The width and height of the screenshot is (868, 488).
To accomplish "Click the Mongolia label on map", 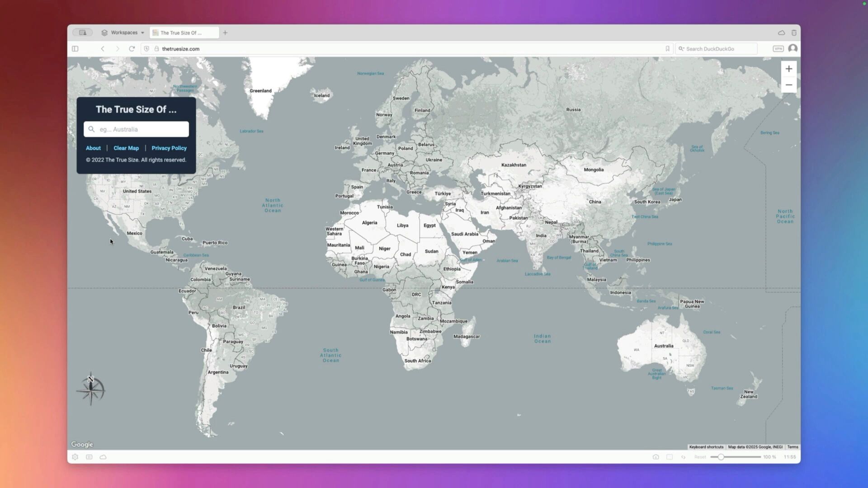I will click(594, 170).
